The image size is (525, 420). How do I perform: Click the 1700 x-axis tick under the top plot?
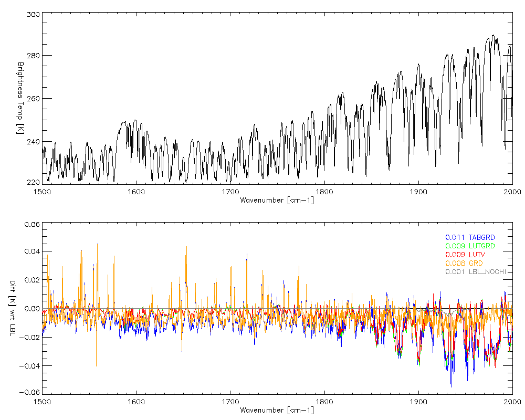tap(230, 192)
